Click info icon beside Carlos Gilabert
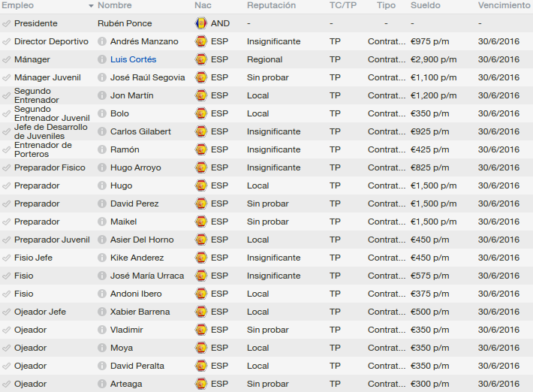The height and width of the screenshot is (392, 533). pos(101,131)
